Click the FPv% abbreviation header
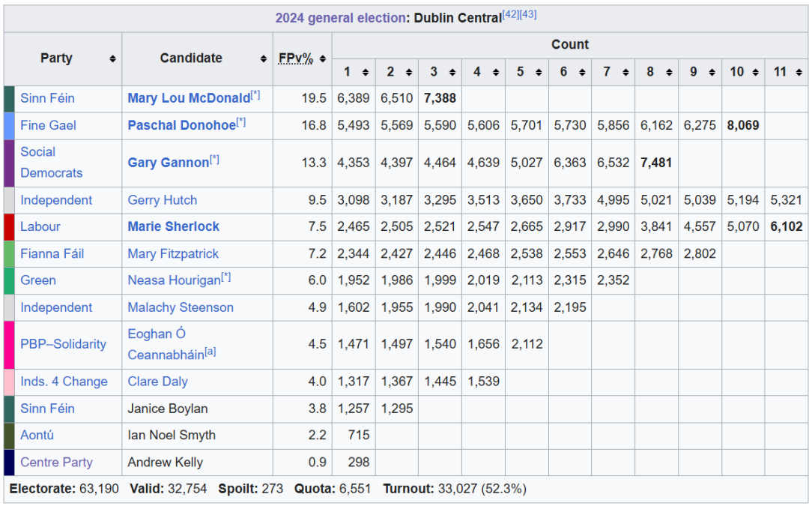The width and height of the screenshot is (812, 506). (x=296, y=58)
